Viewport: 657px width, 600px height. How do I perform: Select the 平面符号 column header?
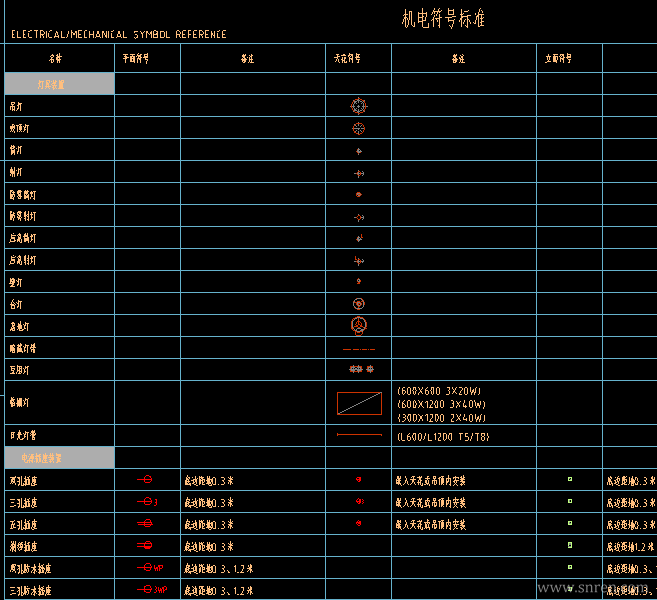coord(136,58)
